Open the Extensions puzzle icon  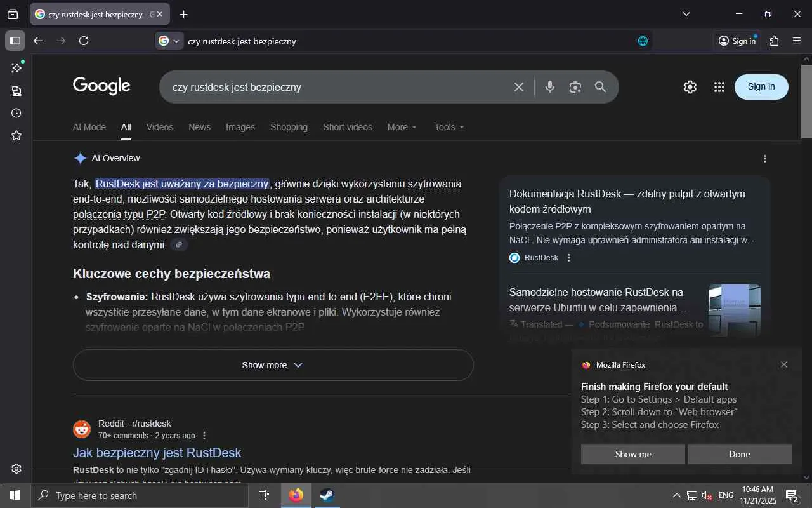point(774,41)
